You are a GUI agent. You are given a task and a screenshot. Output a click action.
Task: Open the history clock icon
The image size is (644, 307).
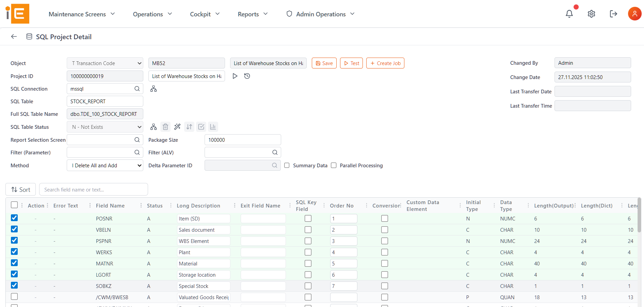[x=247, y=76]
